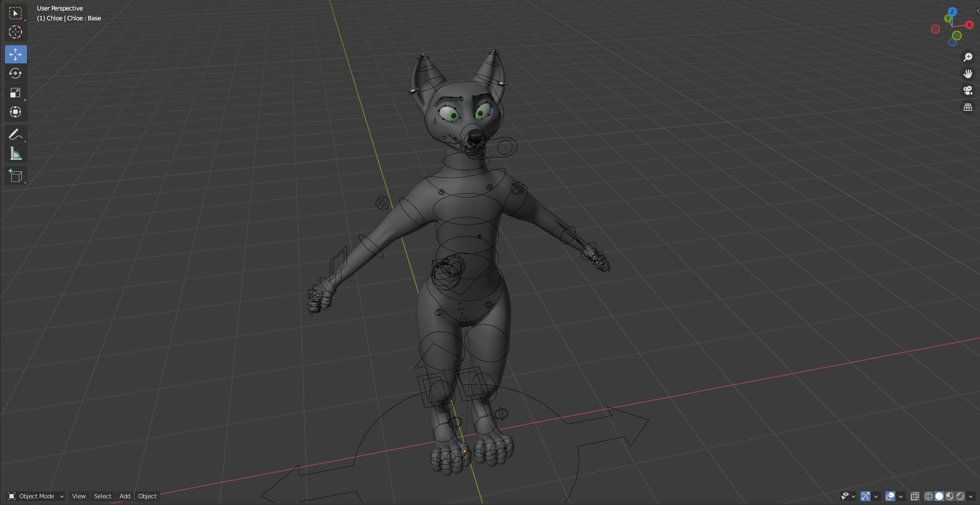This screenshot has height=505, width=980.
Task: Select the Move tool
Action: tap(15, 54)
